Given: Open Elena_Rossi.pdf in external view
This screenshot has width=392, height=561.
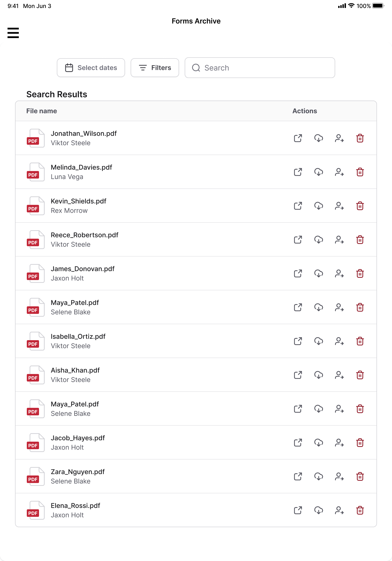Looking at the screenshot, I should pyautogui.click(x=298, y=510).
